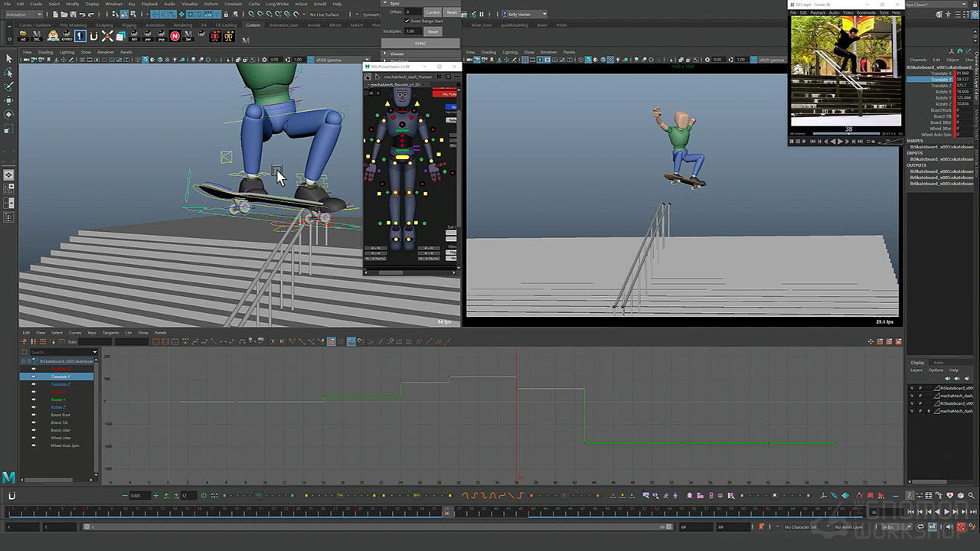Toggle the From Range Start checkbox
This screenshot has height=551, width=980.
(x=407, y=21)
